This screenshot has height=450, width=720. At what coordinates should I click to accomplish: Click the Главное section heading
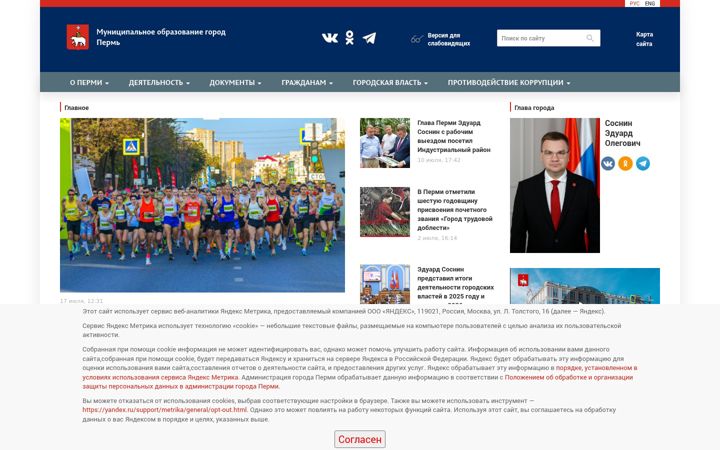point(76,107)
